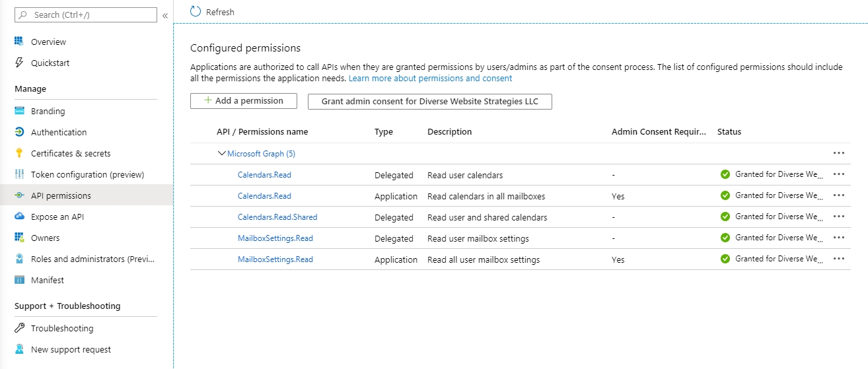Click the New support request person icon
This screenshot has width=868, height=369.
19,349
